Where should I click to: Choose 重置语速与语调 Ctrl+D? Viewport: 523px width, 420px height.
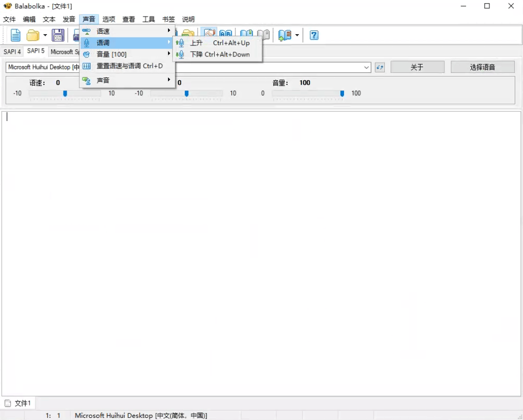pos(128,66)
